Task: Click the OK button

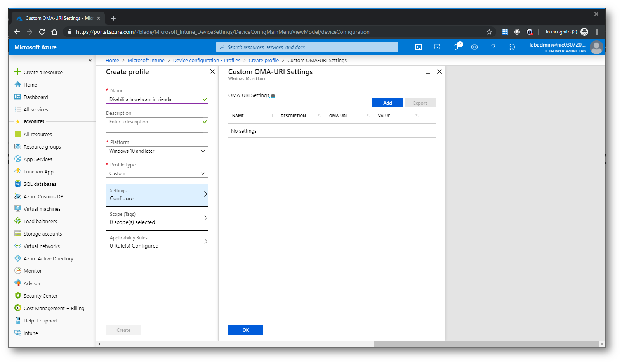Action: 246,330
